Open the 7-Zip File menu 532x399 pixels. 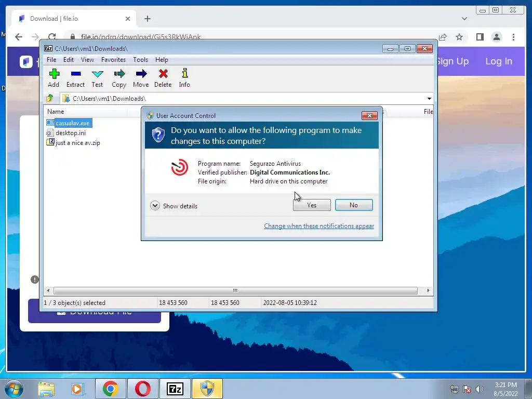point(51,60)
